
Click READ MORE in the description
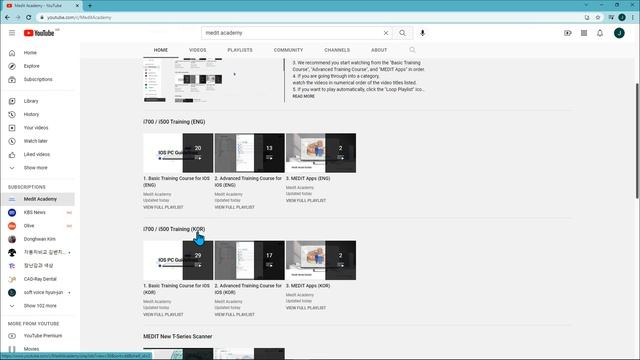pos(304,96)
